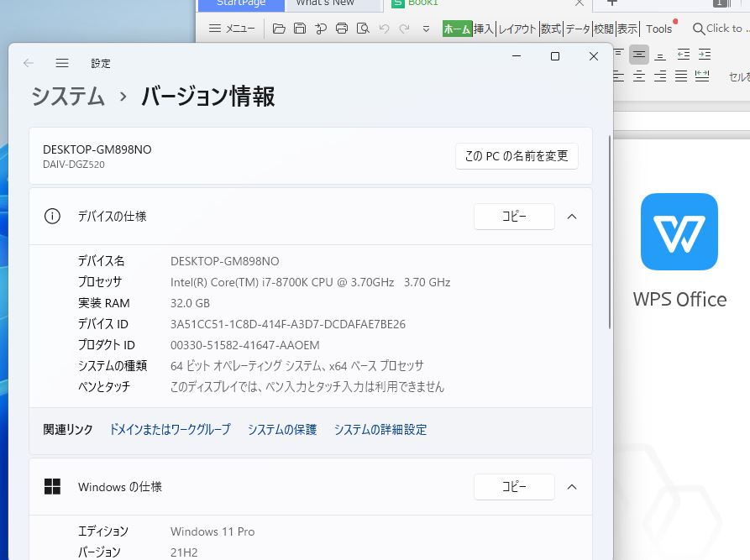Click DESKTOP-GM898NO value beside デバイス名
Viewport: 750px width, 560px height.
click(225, 261)
